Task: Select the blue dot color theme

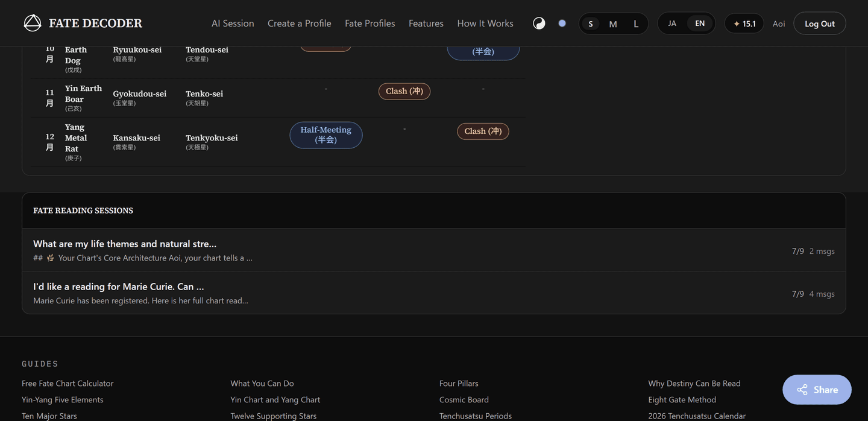Action: (x=562, y=24)
